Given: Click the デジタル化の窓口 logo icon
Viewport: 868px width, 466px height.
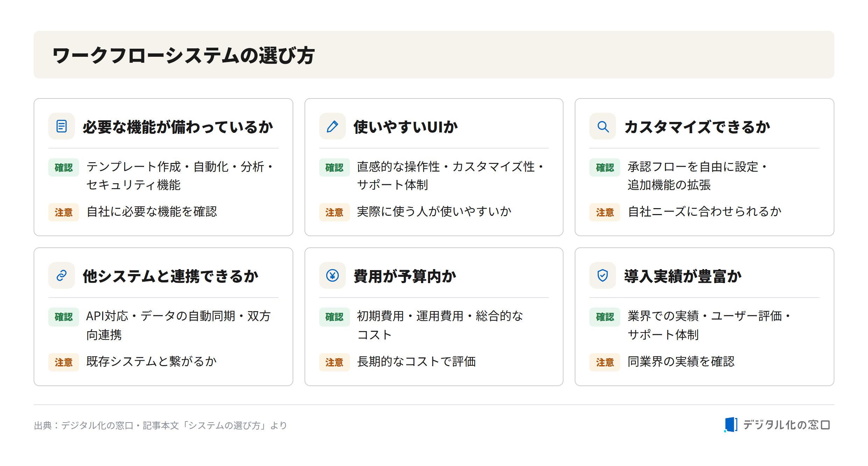Looking at the screenshot, I should pos(731,425).
